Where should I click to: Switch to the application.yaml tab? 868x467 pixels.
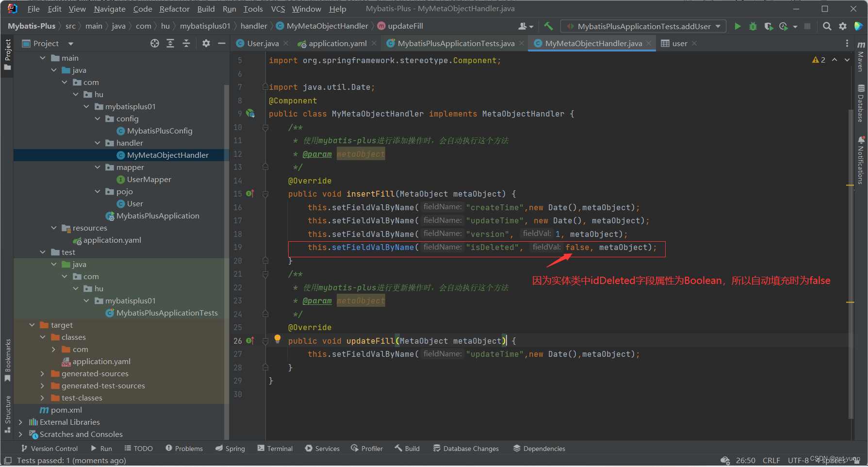338,43
